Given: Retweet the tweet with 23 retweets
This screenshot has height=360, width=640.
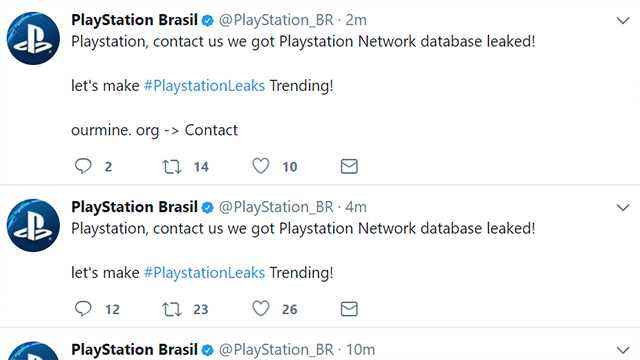Looking at the screenshot, I should click(171, 309).
